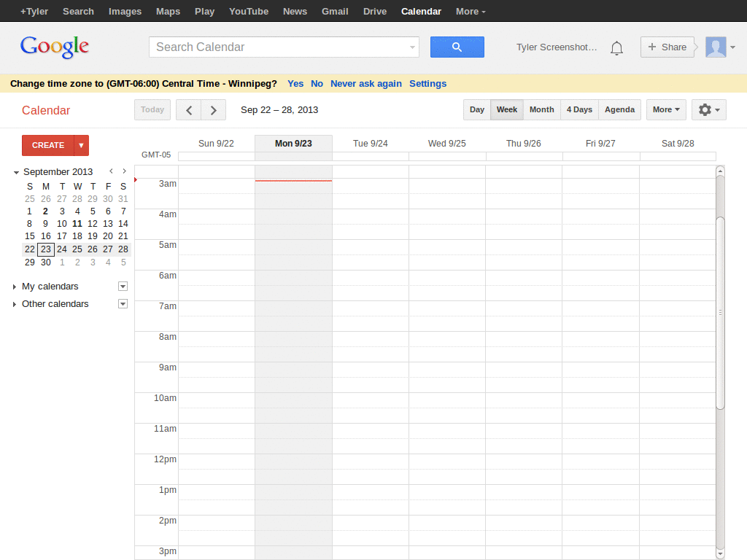The width and height of the screenshot is (747, 560).
Task: Open the Wed 9/25 day header
Action: [447, 144]
